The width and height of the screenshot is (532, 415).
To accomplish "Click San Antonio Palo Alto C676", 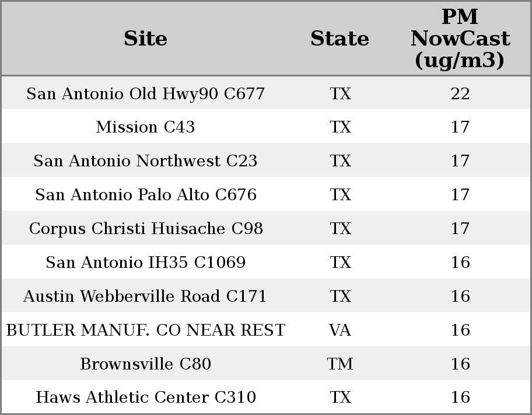I will (145, 194).
